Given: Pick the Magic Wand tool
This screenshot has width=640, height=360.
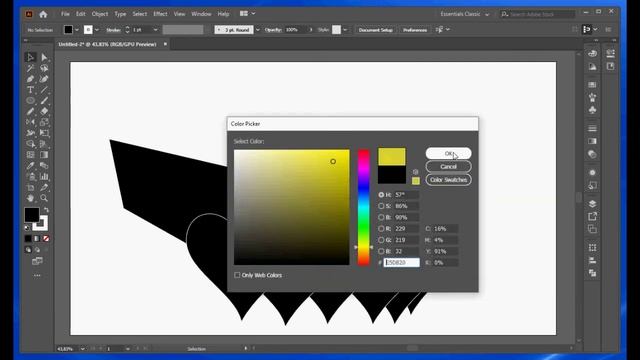Looking at the screenshot, I should [x=30, y=68].
